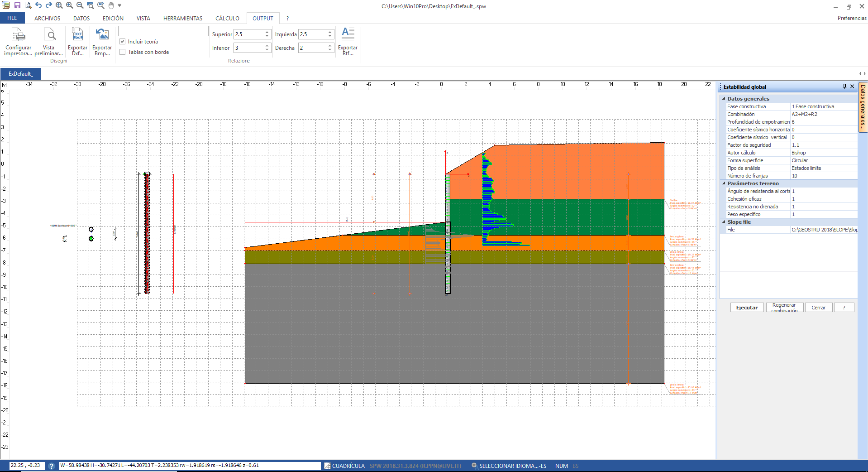Image resolution: width=868 pixels, height=472 pixels.
Task: Collapse the Datos generales section
Action: 724,99
